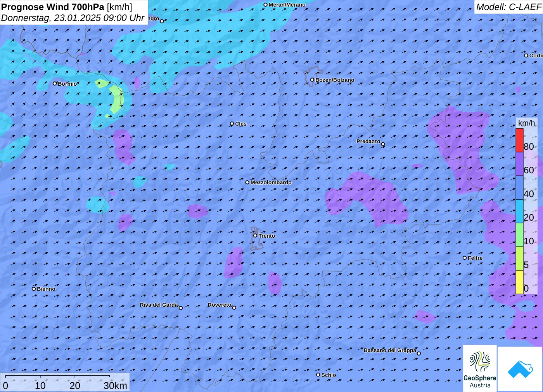Click the Cles city marker
The width and height of the screenshot is (543, 392).
pyautogui.click(x=232, y=124)
